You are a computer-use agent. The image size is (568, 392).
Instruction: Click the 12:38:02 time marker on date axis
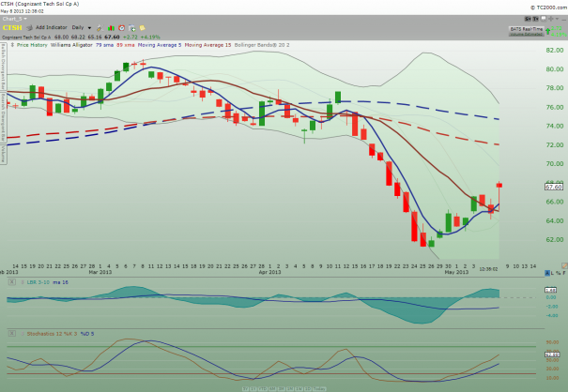click(x=488, y=269)
